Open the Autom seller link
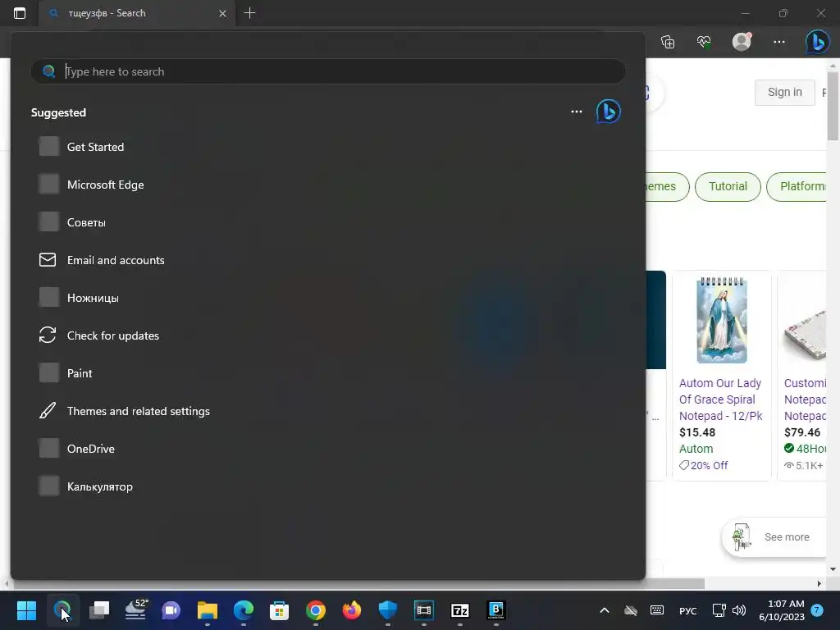 click(696, 449)
